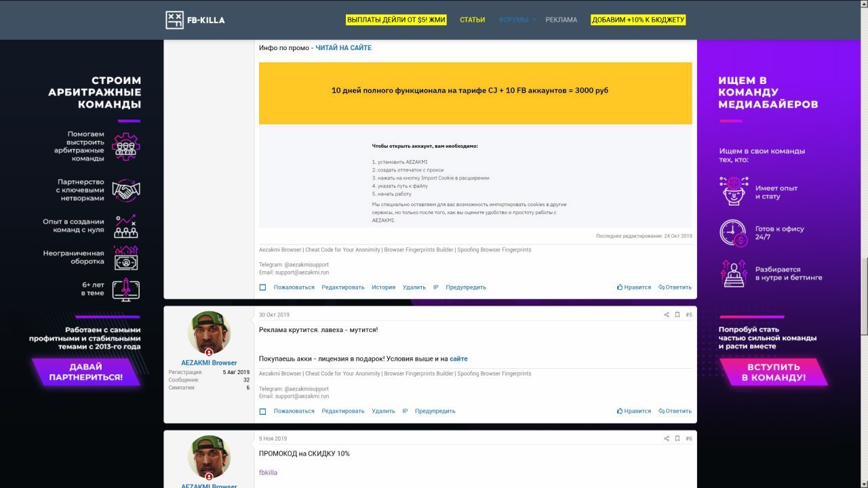Click the handshake icon in left ad
Viewport: 868px width, 488px height.
126,190
